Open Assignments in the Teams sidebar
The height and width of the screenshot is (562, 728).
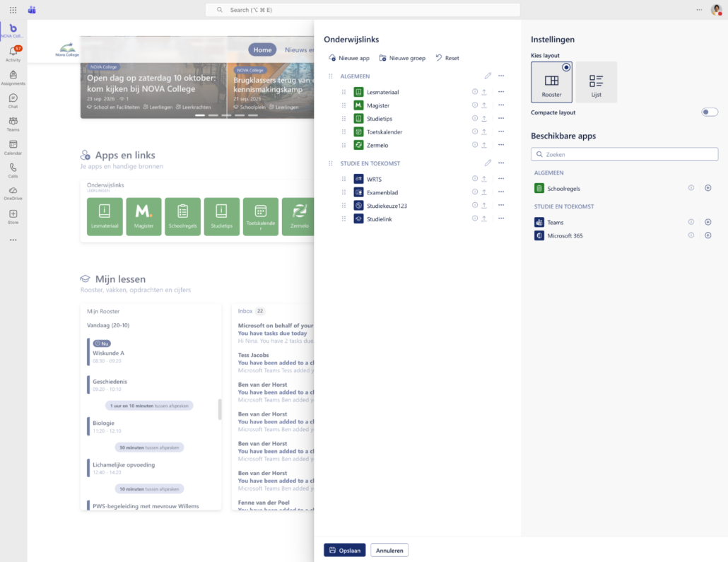[13, 78]
